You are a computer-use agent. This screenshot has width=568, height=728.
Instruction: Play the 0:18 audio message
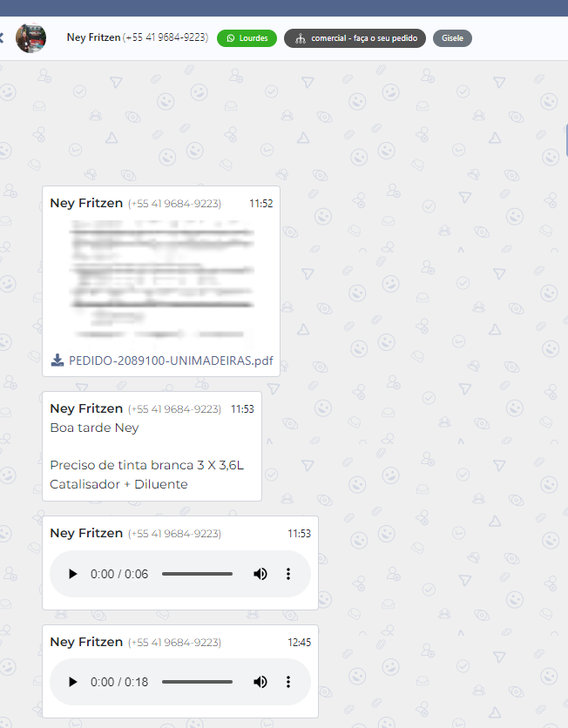pos(73,682)
